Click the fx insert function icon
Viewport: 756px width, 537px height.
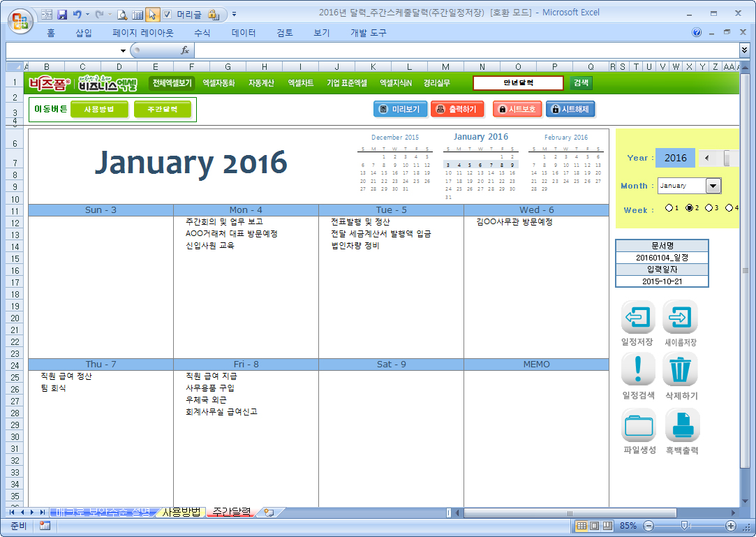[185, 50]
